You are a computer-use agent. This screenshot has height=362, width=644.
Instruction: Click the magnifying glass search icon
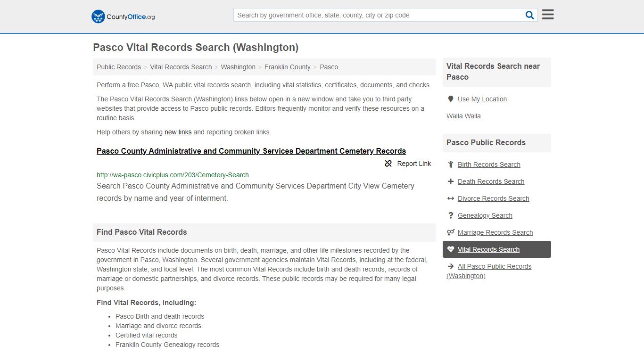click(530, 15)
